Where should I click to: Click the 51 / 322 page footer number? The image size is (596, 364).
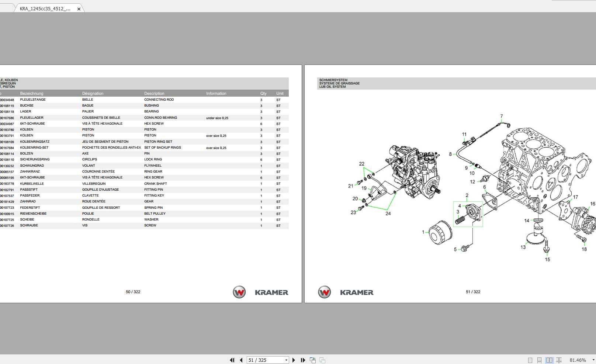(x=473, y=292)
